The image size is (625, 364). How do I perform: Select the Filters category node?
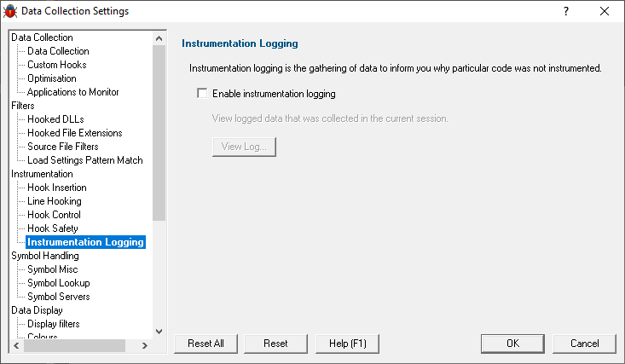23,106
